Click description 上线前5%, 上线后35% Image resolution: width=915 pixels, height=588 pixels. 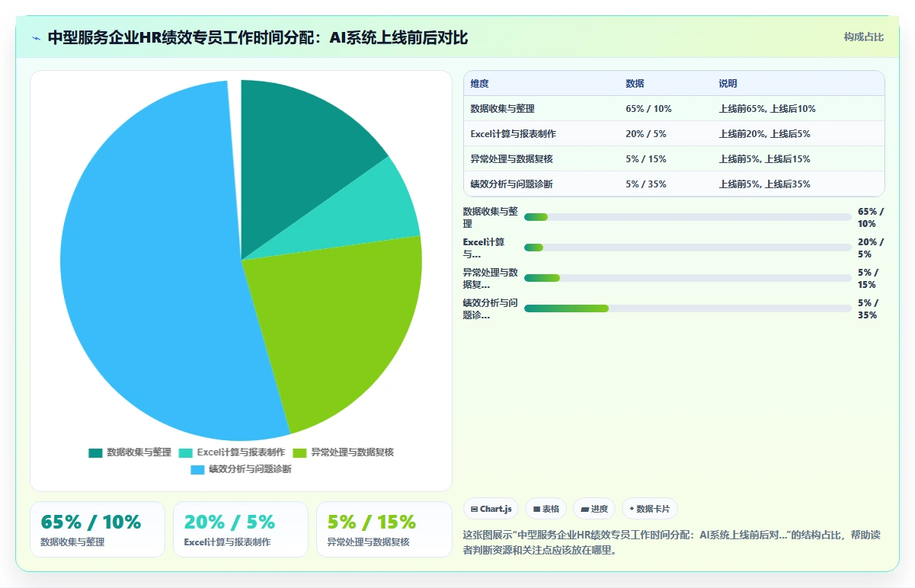(x=764, y=184)
